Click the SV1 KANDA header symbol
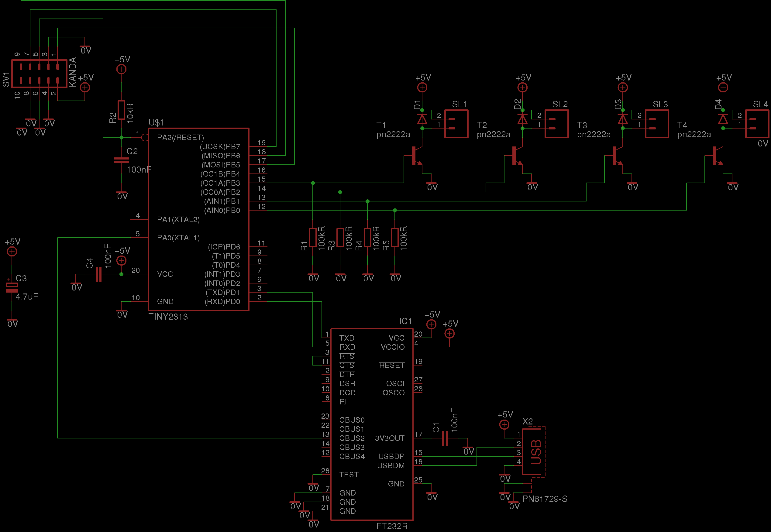Image resolution: width=771 pixels, height=532 pixels. tap(39, 74)
